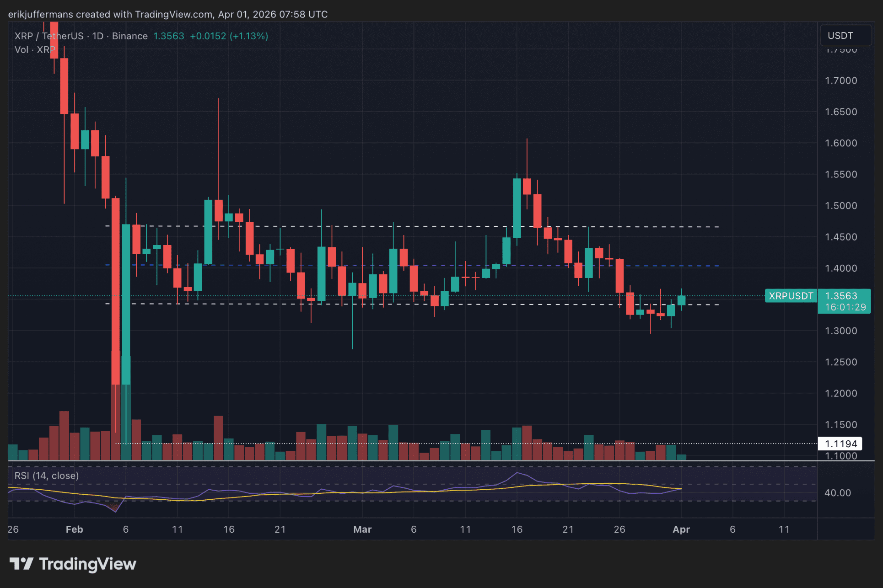Click the XRPUSDT price tag
Screen dimensions: 883x588
pyautogui.click(x=791, y=296)
